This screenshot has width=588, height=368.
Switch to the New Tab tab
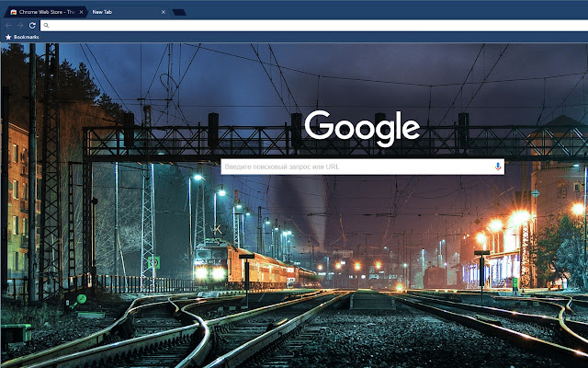tap(128, 12)
